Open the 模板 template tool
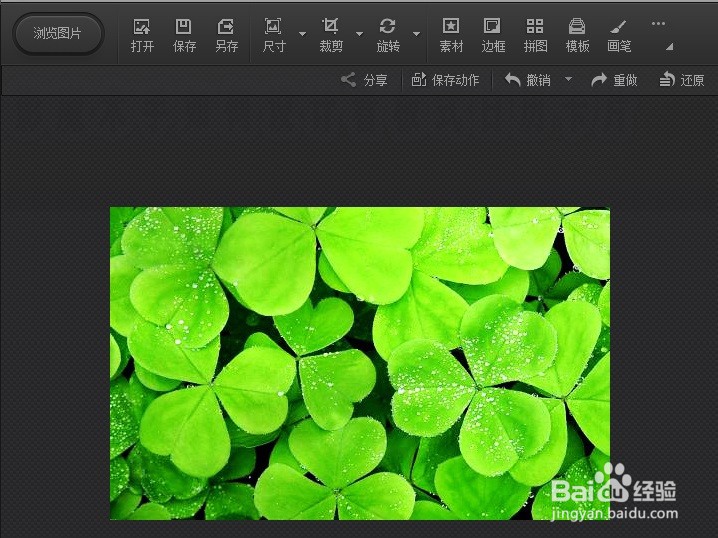 click(577, 35)
